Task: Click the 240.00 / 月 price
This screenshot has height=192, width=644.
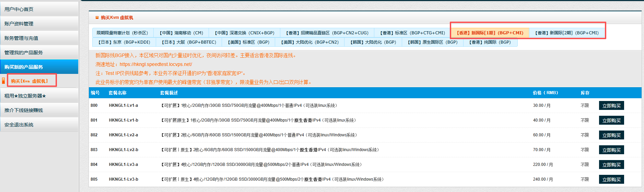Action: (543, 179)
